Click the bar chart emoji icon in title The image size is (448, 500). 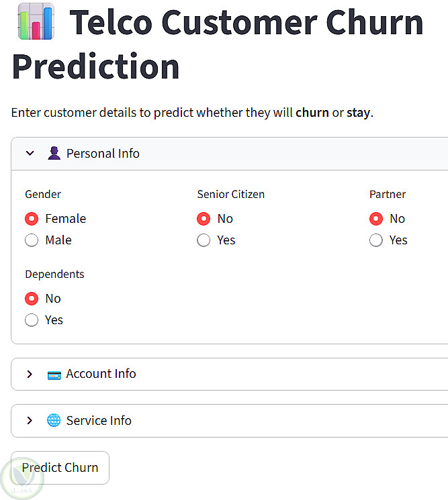pyautogui.click(x=36, y=21)
